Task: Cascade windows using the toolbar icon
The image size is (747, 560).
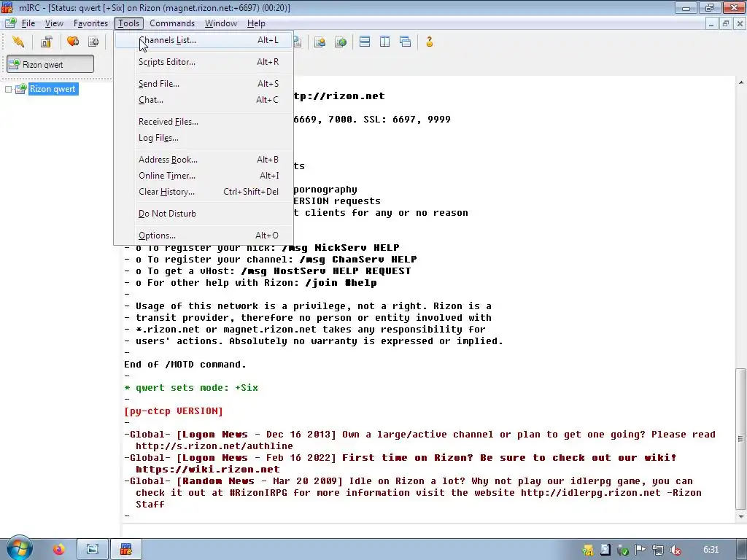Action: 406,42
